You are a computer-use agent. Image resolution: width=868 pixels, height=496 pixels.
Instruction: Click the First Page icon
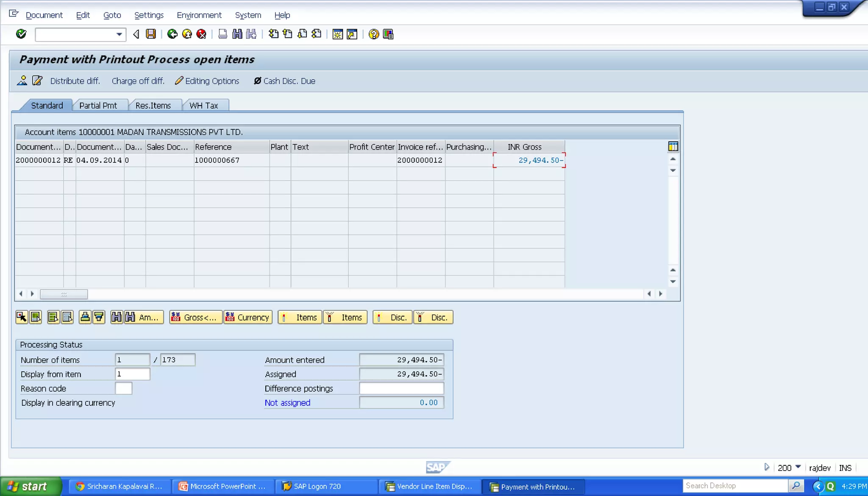(x=273, y=34)
